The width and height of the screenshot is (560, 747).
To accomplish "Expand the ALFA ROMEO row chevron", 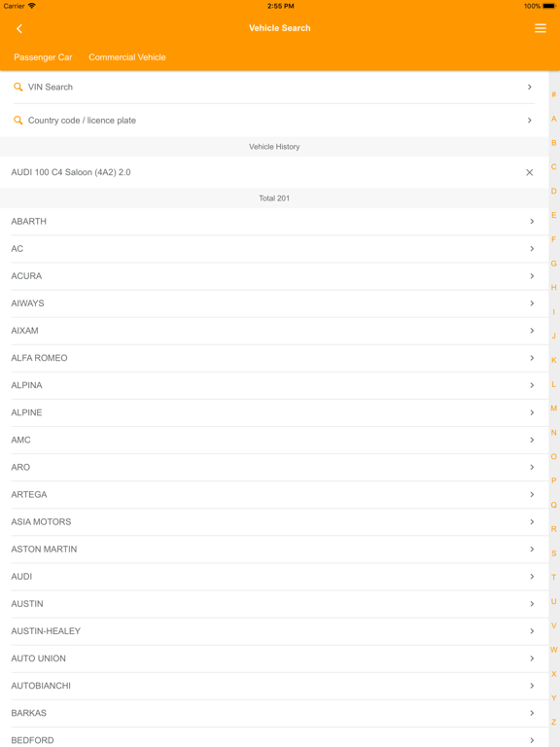I will coord(532,358).
